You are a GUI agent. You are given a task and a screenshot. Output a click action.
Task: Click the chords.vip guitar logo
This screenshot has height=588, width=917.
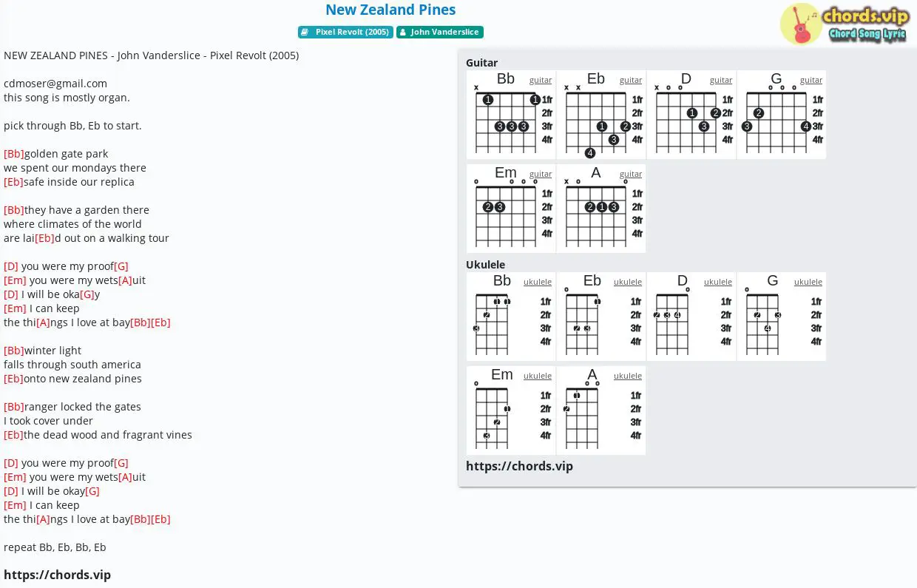coord(844,24)
